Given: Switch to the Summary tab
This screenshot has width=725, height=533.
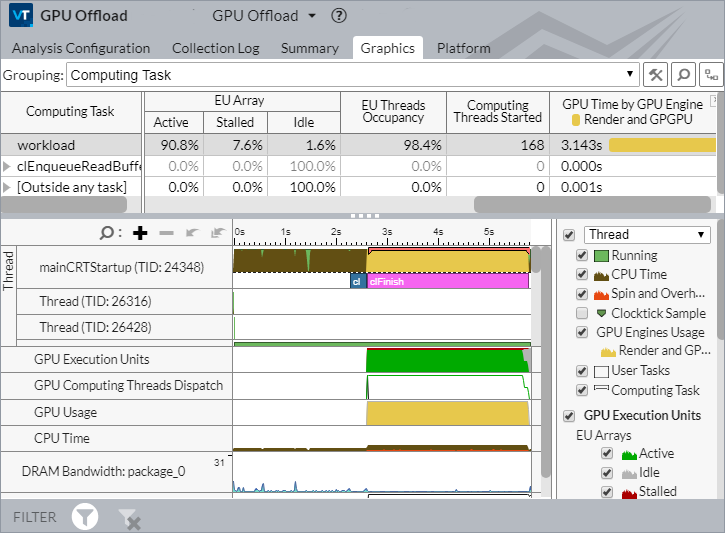Looking at the screenshot, I should coord(309,48).
